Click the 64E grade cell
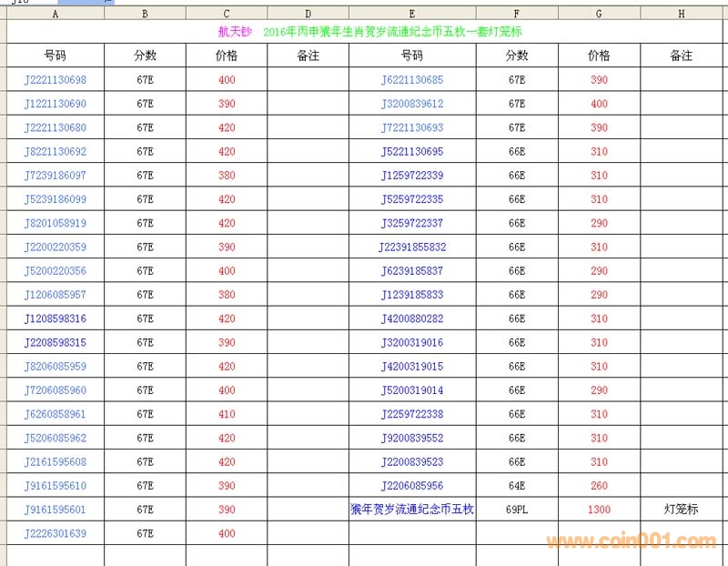The image size is (728, 566). [x=517, y=486]
